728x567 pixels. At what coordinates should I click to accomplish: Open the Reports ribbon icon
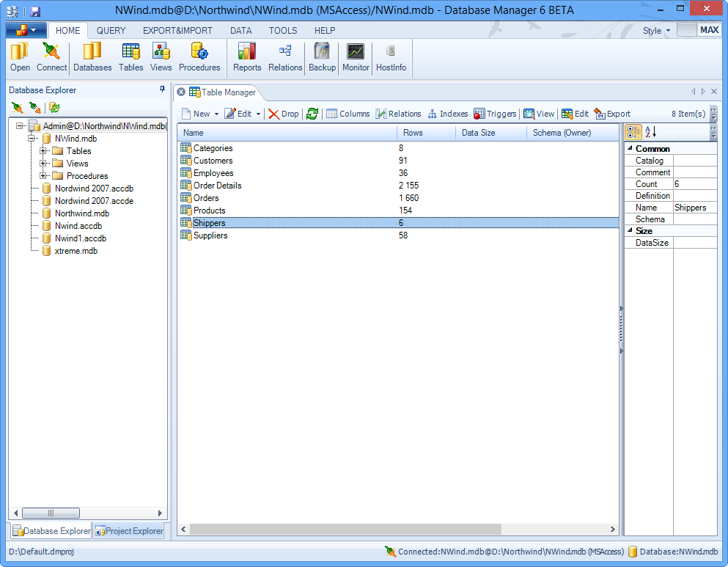[247, 56]
